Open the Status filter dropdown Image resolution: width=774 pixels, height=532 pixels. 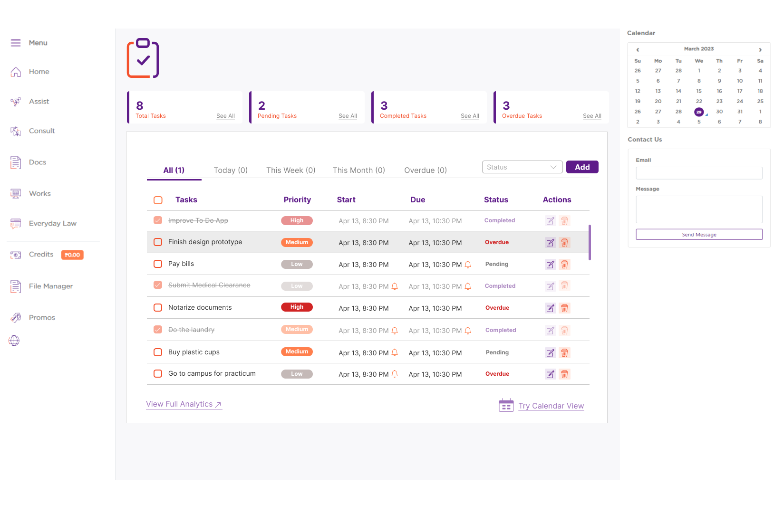(522, 167)
